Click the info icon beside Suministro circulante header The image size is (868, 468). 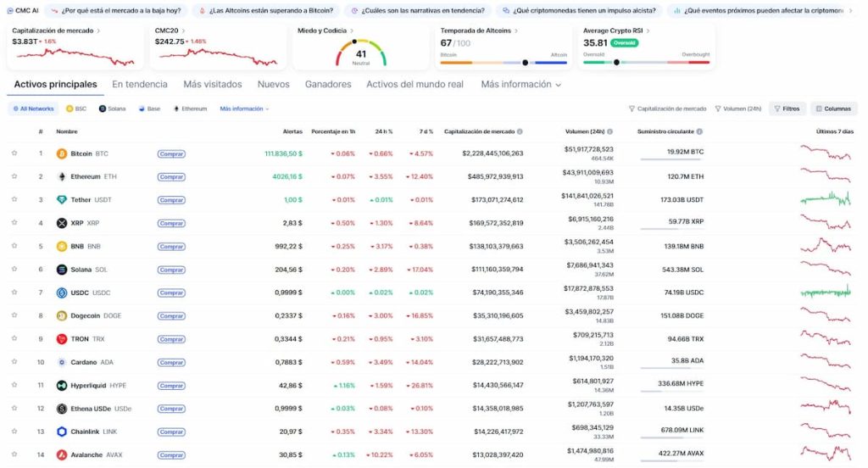[699, 131]
